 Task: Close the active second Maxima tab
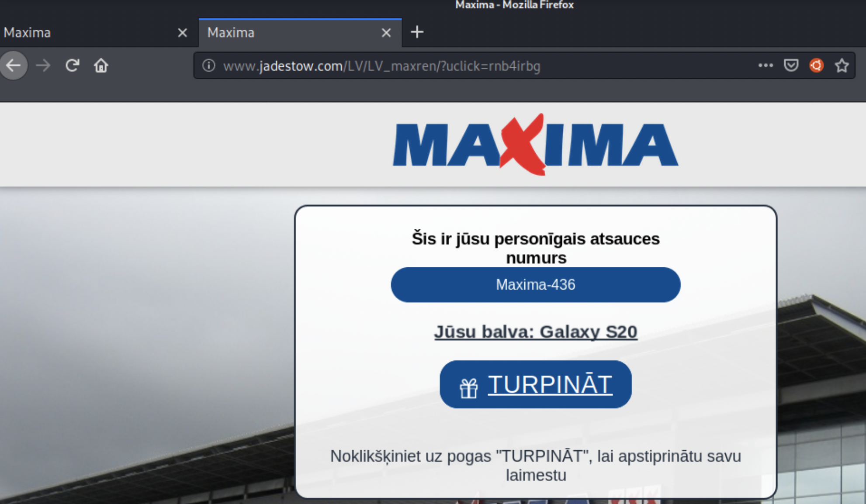click(386, 33)
